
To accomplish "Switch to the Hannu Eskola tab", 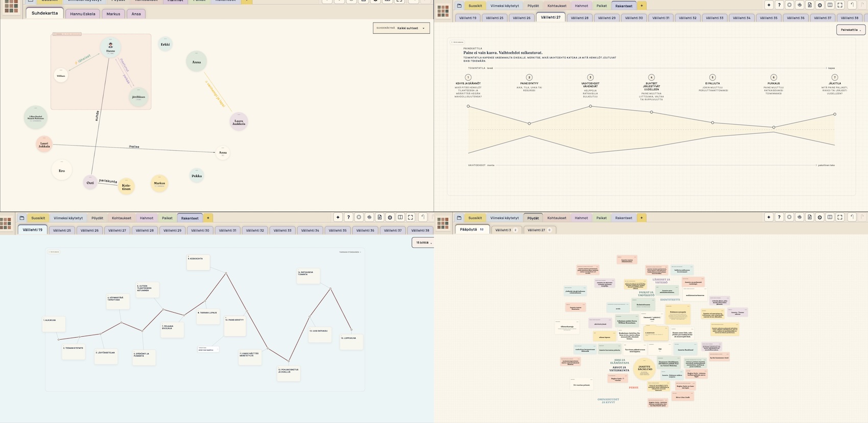I will pyautogui.click(x=83, y=14).
